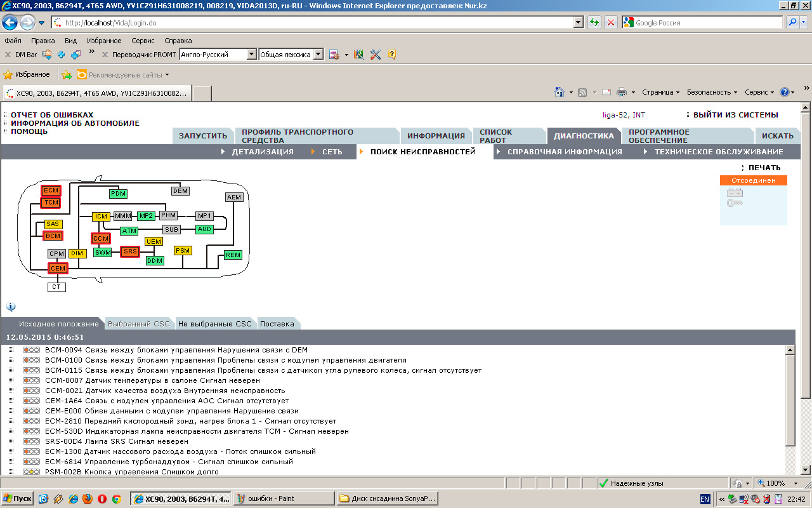Click the SRS module in diagram
Screen dimensions: 812x508
[130, 251]
